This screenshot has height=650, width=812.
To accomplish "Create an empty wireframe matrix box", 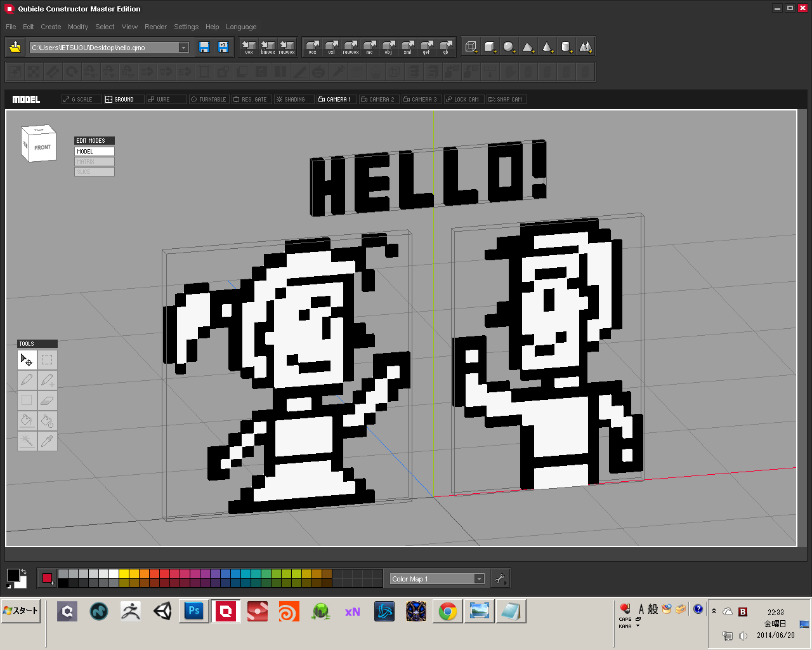I will point(471,47).
